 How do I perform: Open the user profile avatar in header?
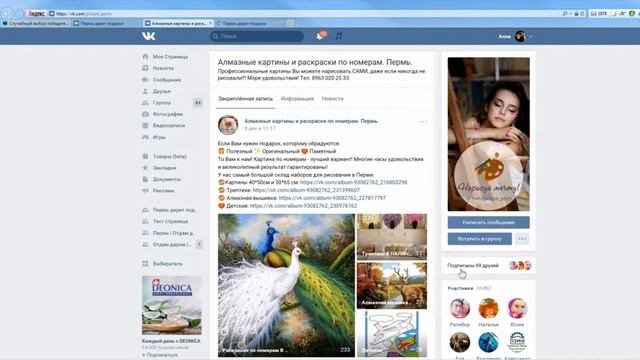tap(520, 36)
